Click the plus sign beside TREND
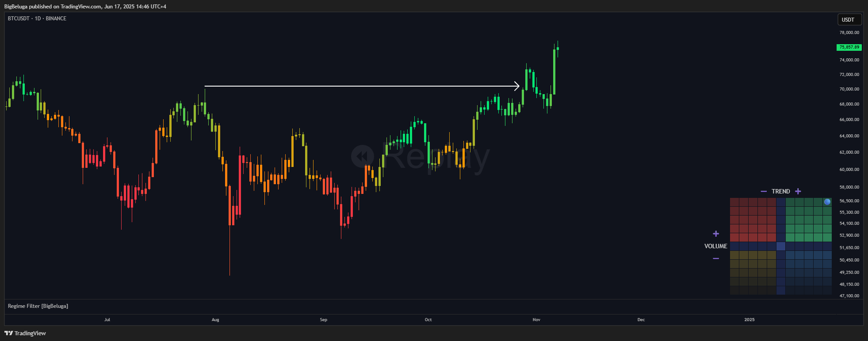The width and height of the screenshot is (868, 341). [x=798, y=191]
